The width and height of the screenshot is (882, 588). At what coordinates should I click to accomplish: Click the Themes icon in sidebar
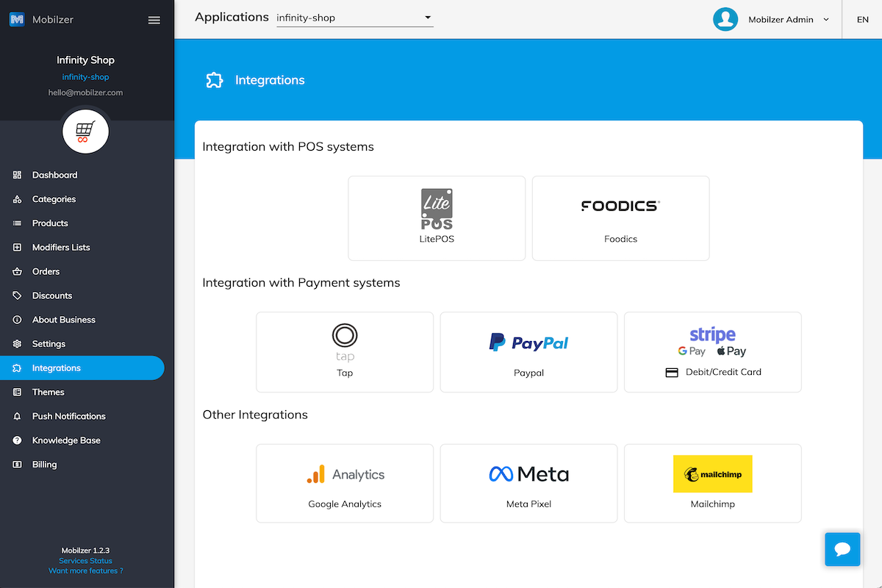18,392
